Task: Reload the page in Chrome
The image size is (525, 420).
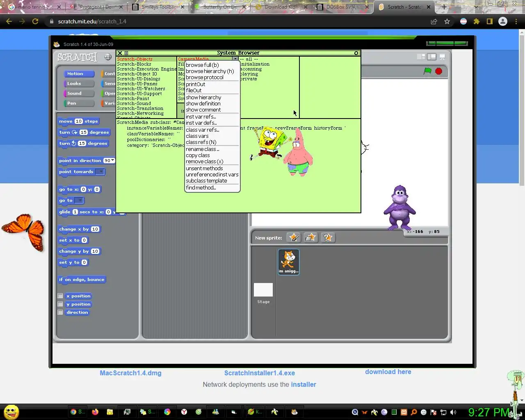Action: point(35,21)
